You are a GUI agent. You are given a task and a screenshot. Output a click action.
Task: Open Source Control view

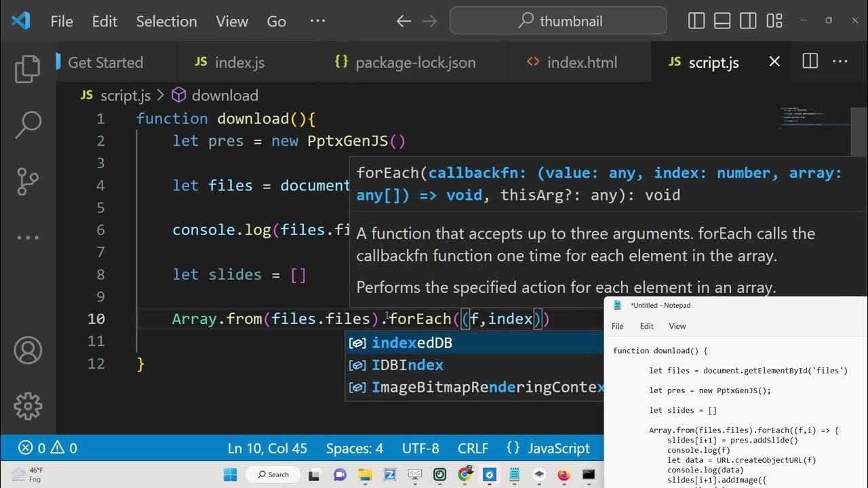click(x=28, y=181)
